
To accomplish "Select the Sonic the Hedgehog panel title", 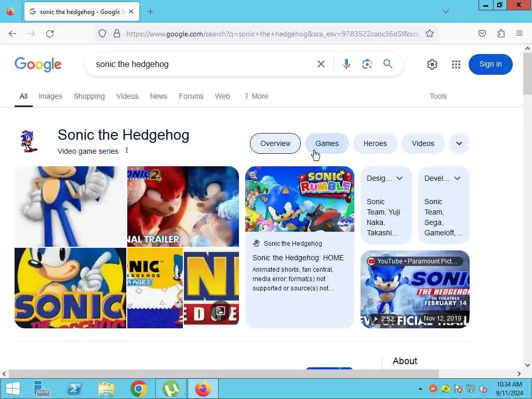I will 124,135.
